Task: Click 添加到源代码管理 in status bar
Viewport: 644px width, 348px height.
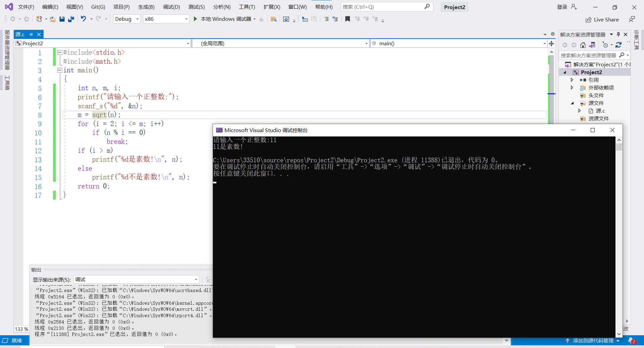Action: click(593, 341)
